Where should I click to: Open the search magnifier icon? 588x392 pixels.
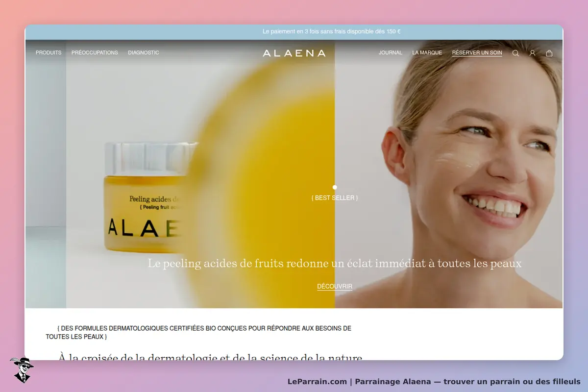pyautogui.click(x=515, y=53)
